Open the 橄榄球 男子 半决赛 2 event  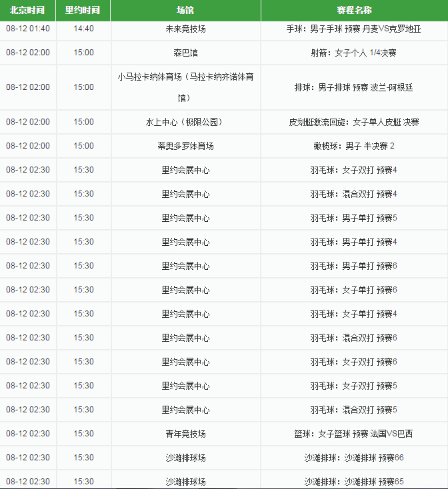pyautogui.click(x=354, y=146)
